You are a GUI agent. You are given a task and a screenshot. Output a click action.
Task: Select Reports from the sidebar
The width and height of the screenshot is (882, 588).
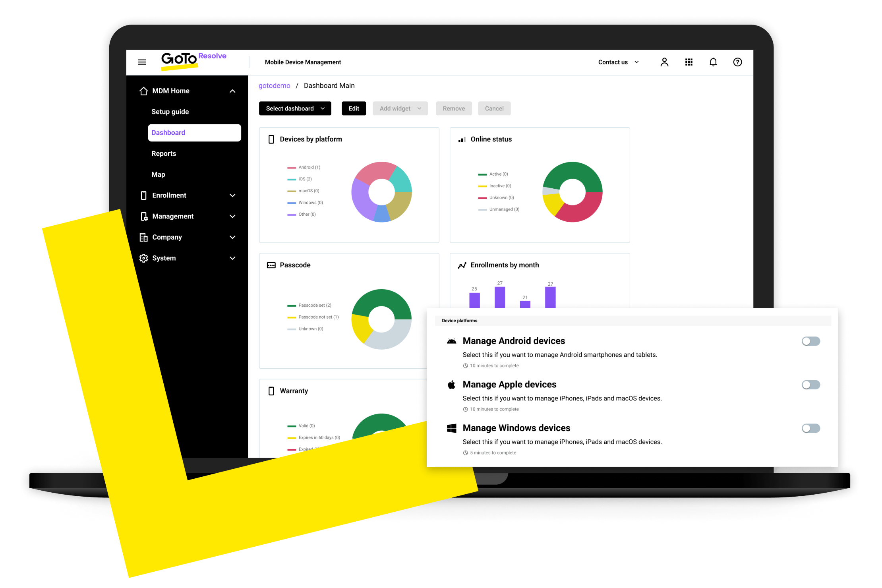pyautogui.click(x=163, y=153)
